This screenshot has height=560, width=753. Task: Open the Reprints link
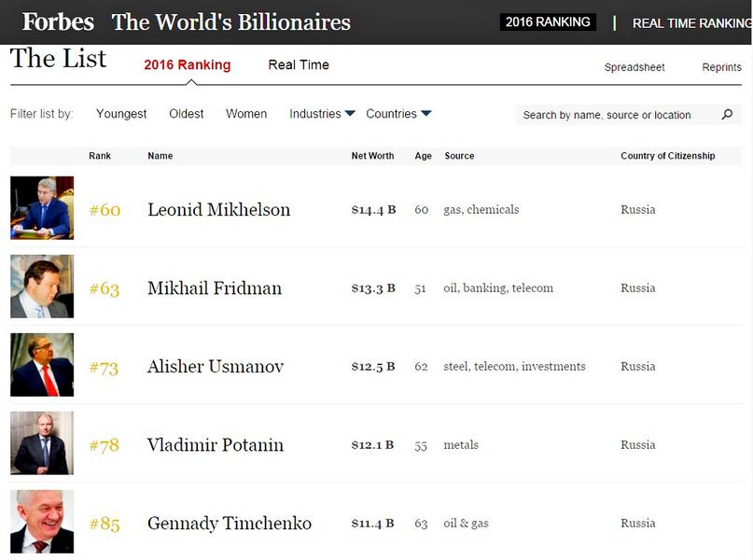(x=722, y=67)
